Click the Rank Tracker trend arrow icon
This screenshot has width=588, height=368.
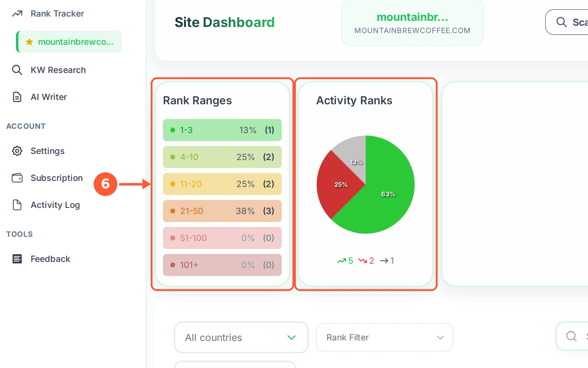(x=17, y=13)
